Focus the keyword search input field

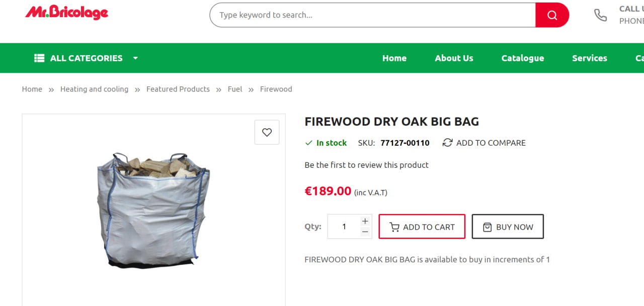(372, 15)
